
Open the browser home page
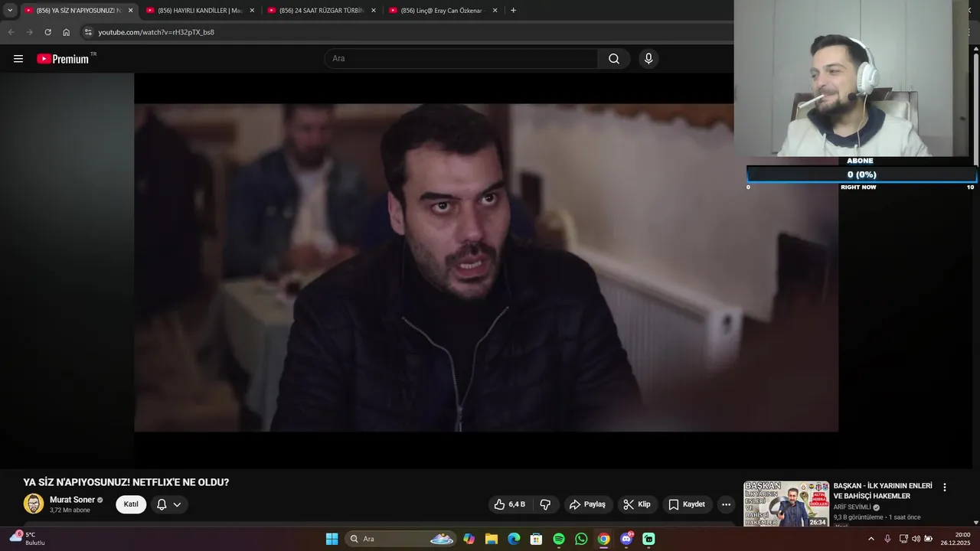(66, 32)
